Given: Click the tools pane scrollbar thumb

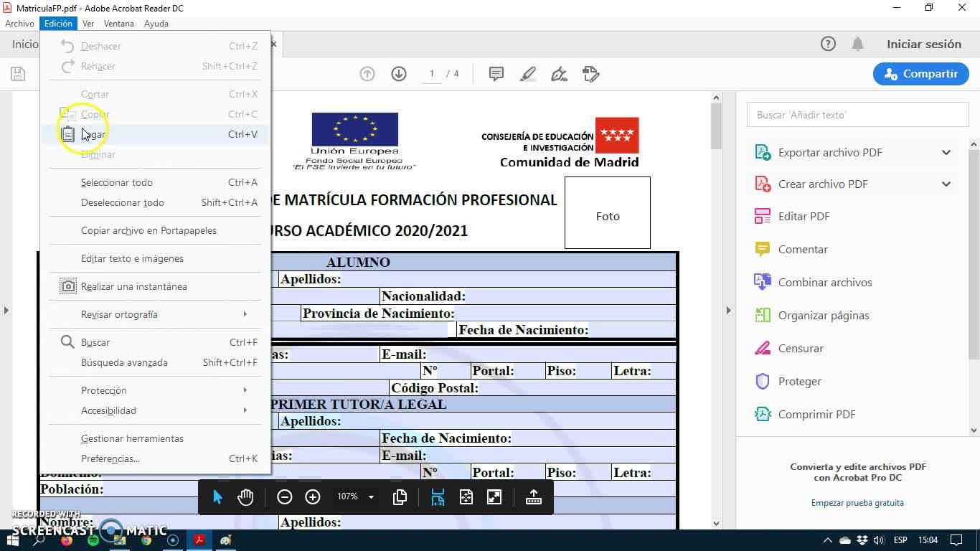Looking at the screenshot, I should point(974,254).
